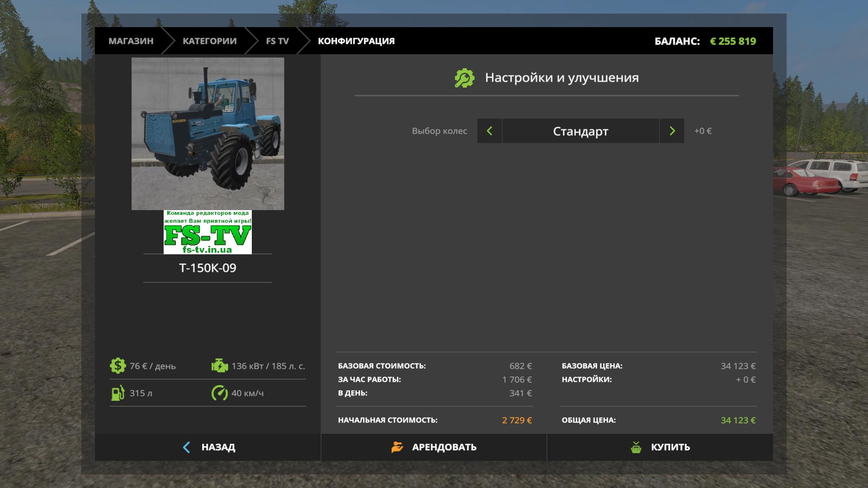
Task: Click the 136 кВт / 185 л. с. value
Action: tap(268, 366)
